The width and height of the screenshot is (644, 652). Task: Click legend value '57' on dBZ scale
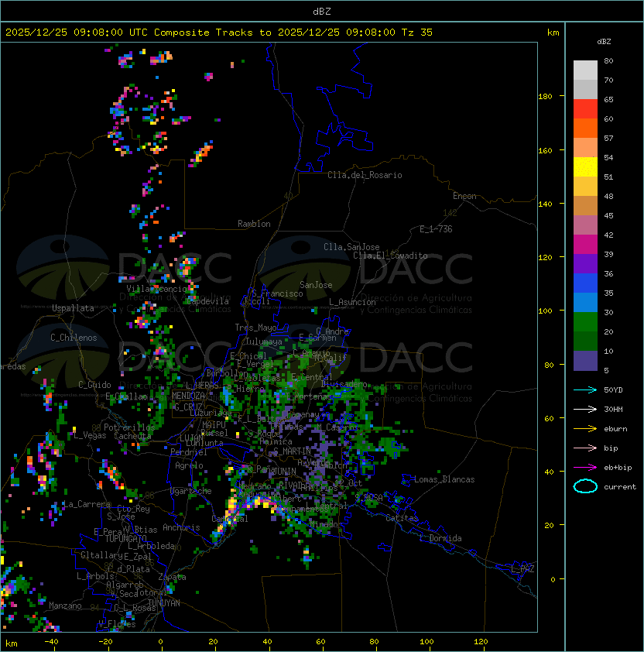[608, 138]
